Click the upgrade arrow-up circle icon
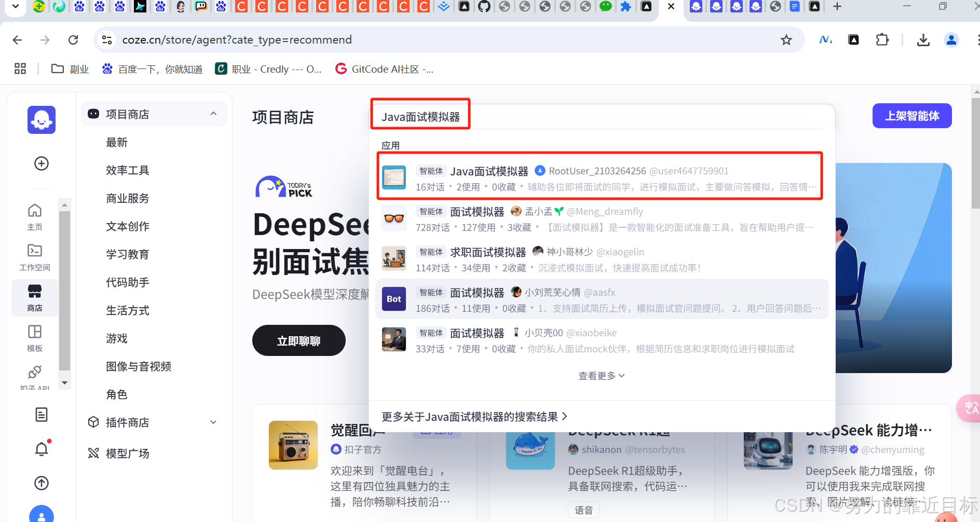This screenshot has height=522, width=980. pyautogui.click(x=42, y=483)
